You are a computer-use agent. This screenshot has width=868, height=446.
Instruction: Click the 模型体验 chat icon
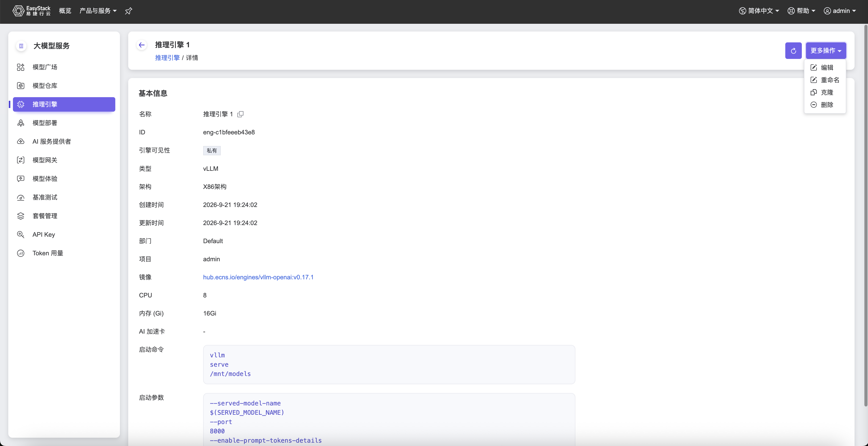21,179
